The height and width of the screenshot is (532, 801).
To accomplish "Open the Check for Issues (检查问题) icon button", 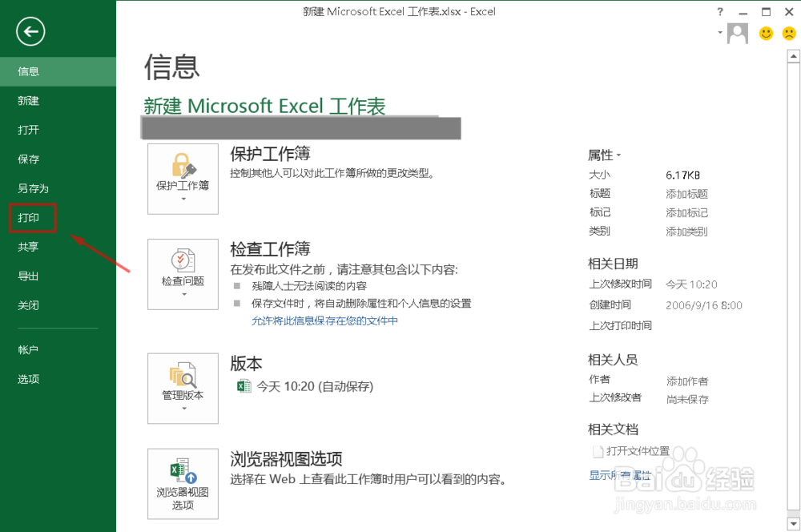I will click(x=183, y=274).
